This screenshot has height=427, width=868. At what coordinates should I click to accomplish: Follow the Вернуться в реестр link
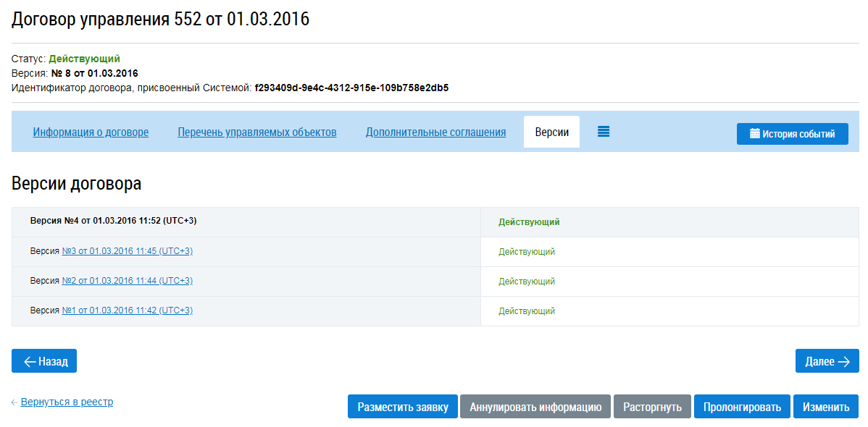point(67,402)
